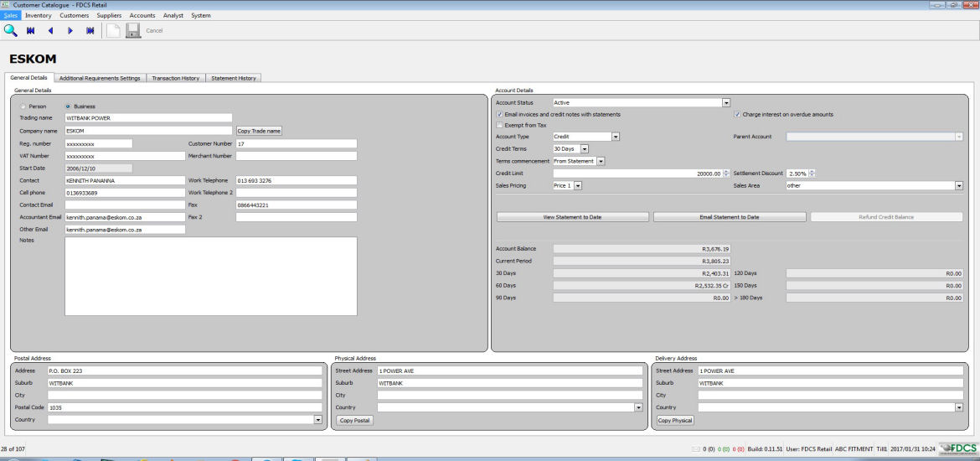980x461 pixels.
Task: Click the floppy disk save icon
Action: [133, 31]
